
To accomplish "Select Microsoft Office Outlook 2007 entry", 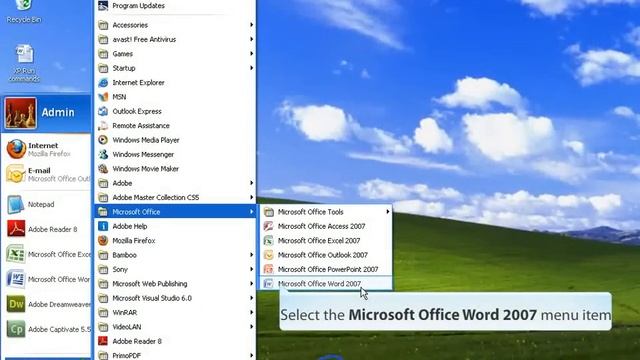I will point(325,255).
